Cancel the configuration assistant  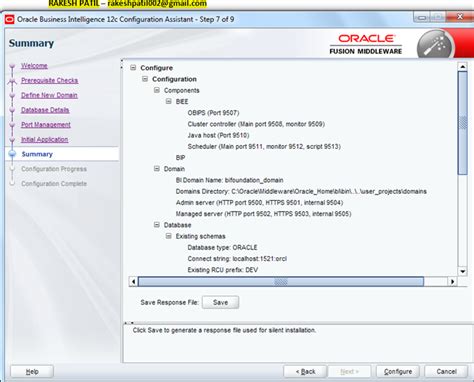click(446, 371)
